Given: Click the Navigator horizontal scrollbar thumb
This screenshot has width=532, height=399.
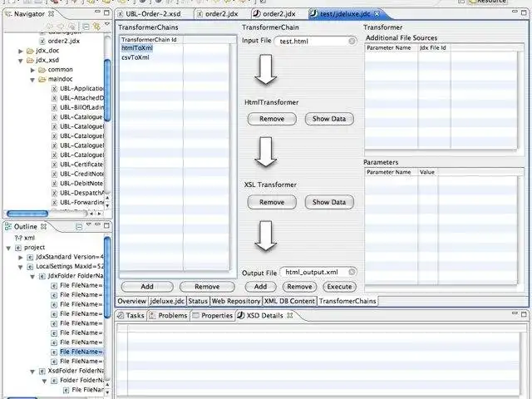Looking at the screenshot, I should (27, 214).
